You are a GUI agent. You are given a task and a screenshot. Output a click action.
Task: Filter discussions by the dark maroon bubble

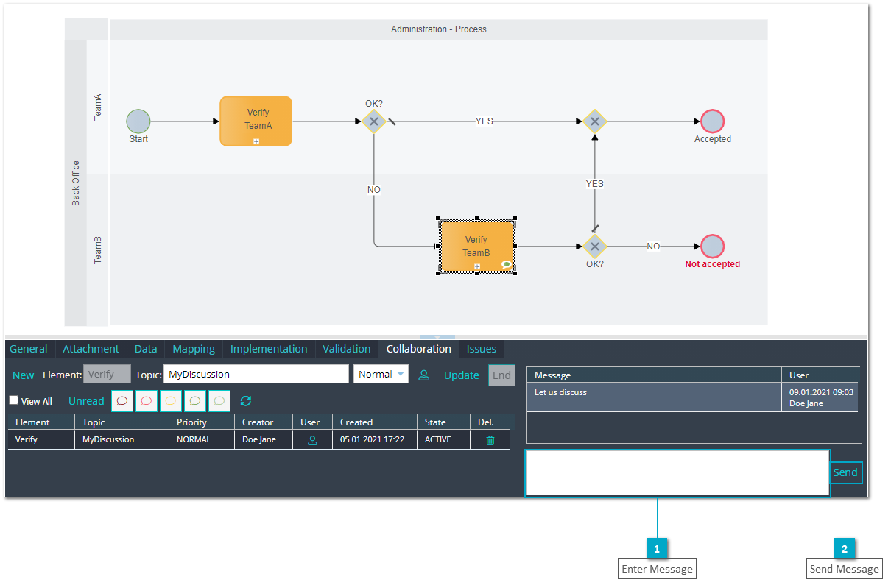(x=122, y=401)
